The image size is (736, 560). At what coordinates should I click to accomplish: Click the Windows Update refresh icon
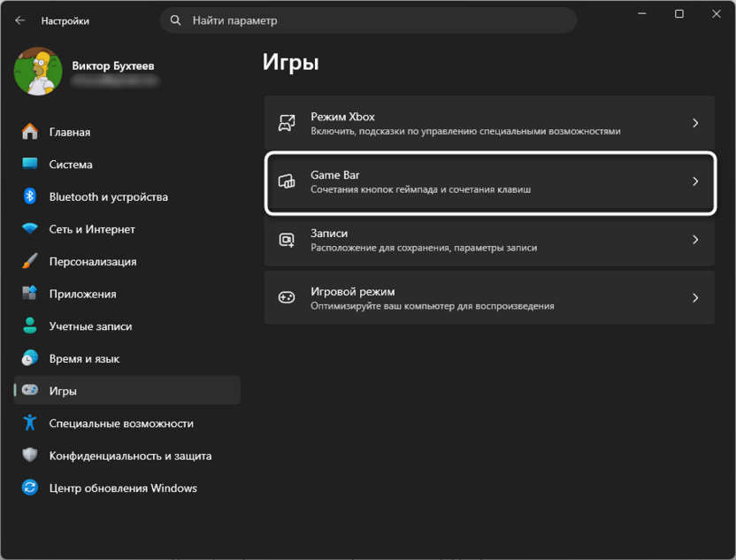coord(30,487)
